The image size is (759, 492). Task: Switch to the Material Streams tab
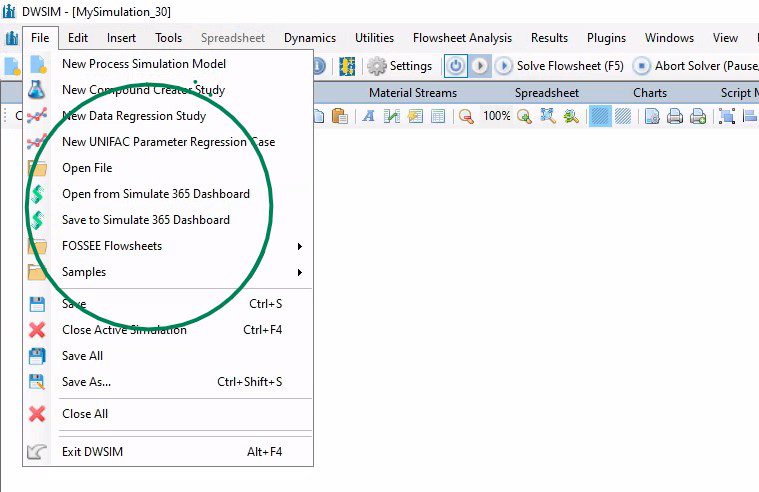click(x=413, y=93)
